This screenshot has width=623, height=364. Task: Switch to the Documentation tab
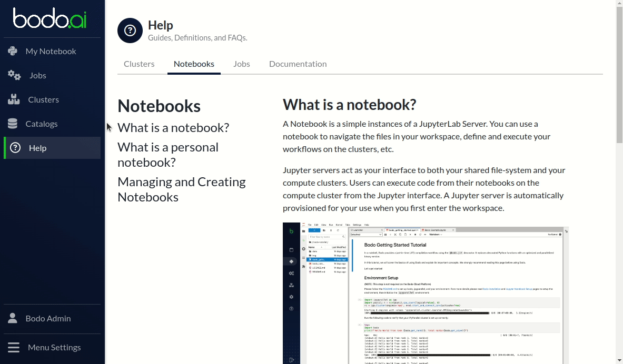point(298,64)
